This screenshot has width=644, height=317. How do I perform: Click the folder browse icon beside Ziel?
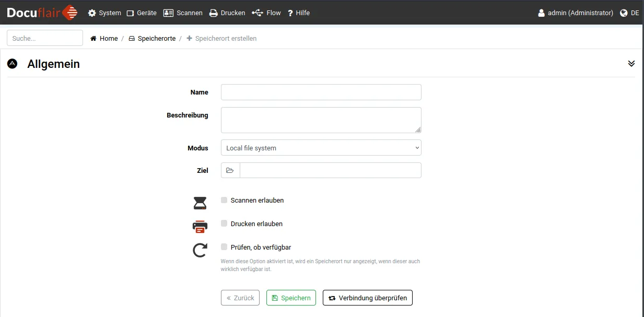click(230, 170)
